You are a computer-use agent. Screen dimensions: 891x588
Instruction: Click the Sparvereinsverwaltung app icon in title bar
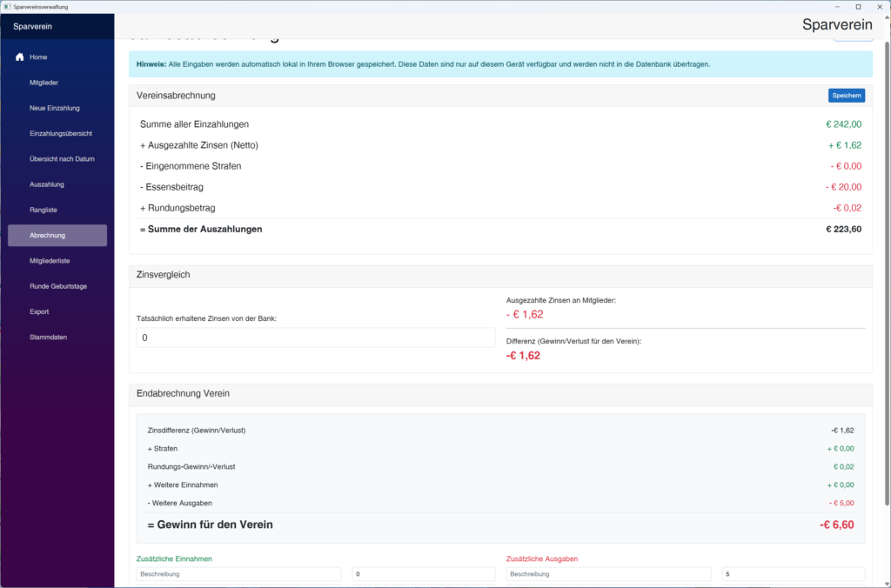point(7,6)
